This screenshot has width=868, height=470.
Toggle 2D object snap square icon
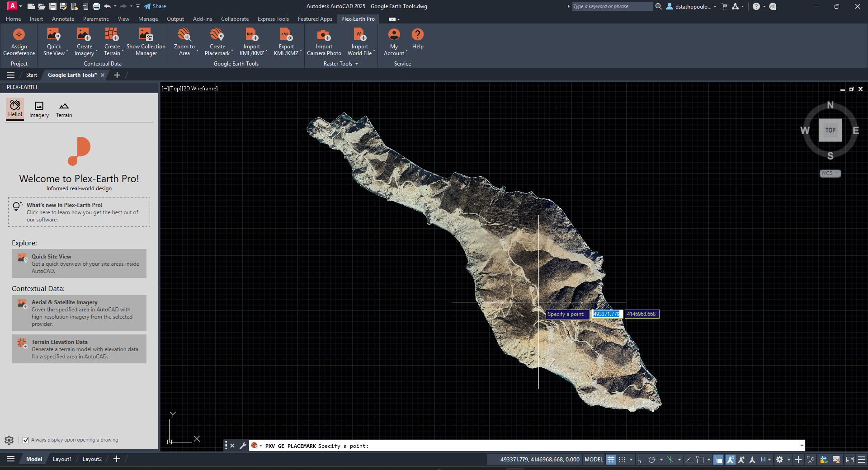tap(700, 460)
